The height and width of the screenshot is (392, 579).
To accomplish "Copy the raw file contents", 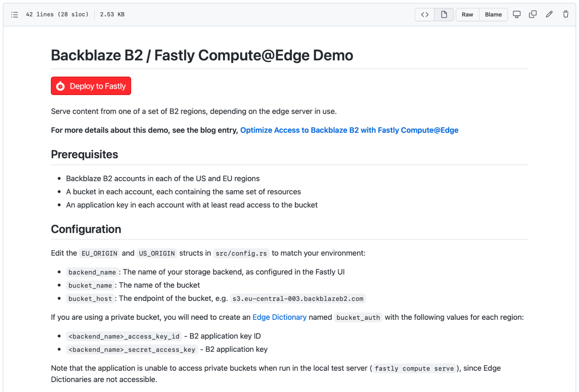I will coord(533,14).
